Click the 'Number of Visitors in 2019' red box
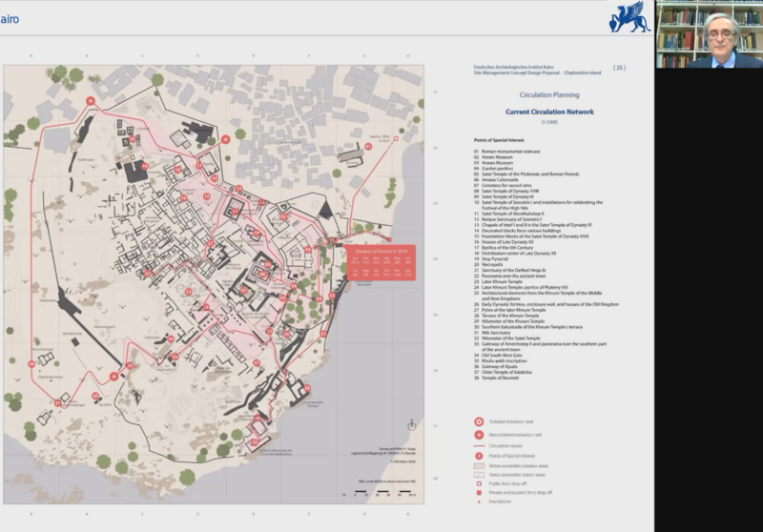This screenshot has width=763, height=532. coord(381,262)
